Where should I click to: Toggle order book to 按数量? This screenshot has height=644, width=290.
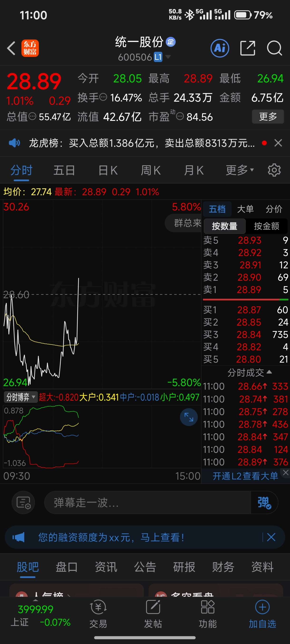click(x=225, y=226)
